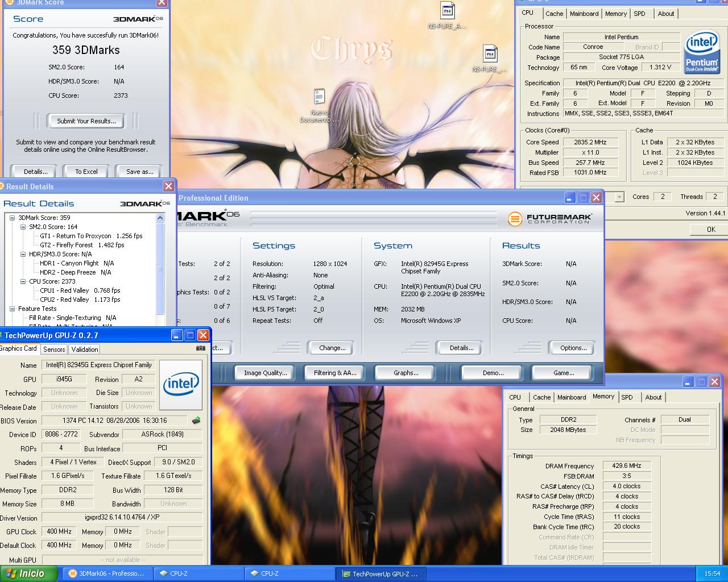The width and height of the screenshot is (728, 582).
Task: Open Options under Results section
Action: coord(573,348)
